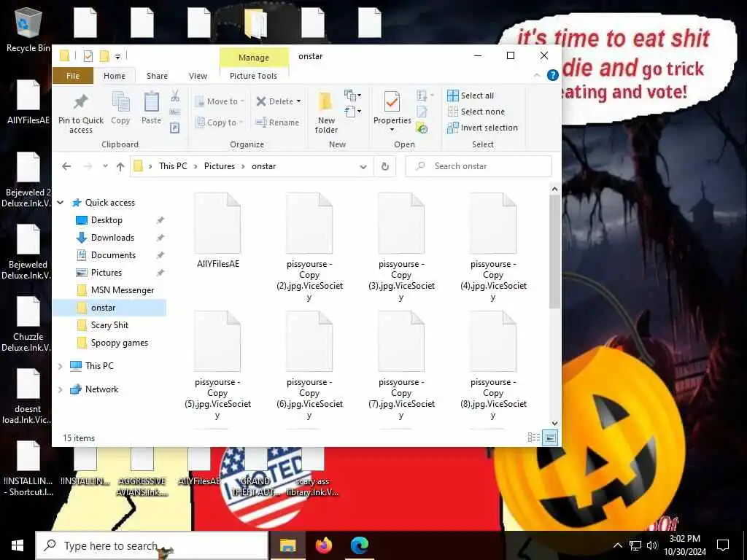Click Select all button
Viewport: 747px width, 560px height.
tap(471, 96)
